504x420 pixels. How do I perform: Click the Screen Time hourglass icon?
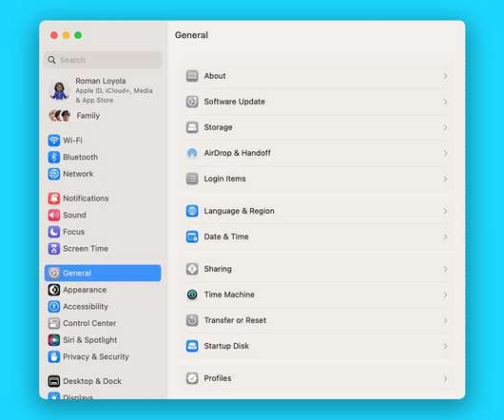[53, 249]
